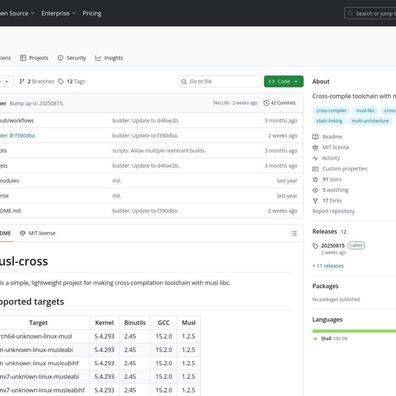This screenshot has width=396, height=396.
Task: Click the Readme book icon
Action: pos(315,137)
